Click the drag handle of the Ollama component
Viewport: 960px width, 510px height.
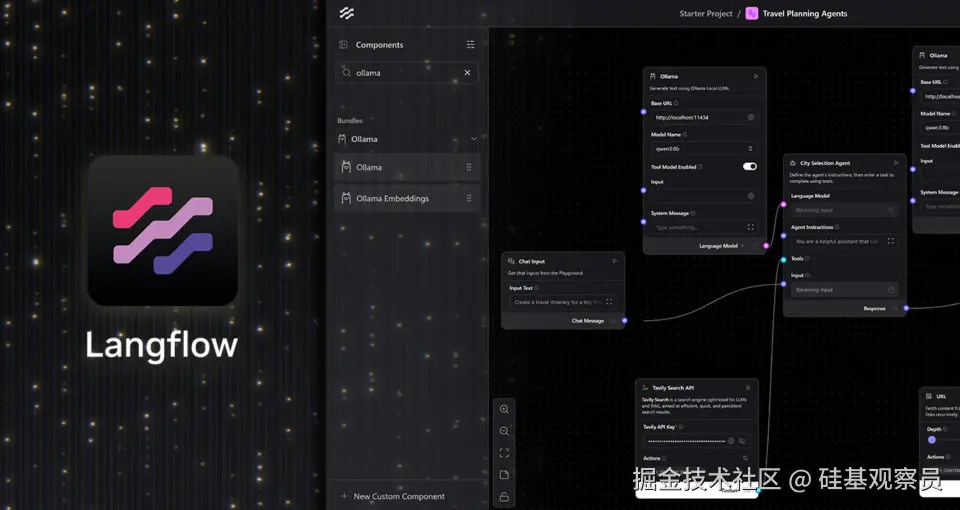pyautogui.click(x=469, y=167)
